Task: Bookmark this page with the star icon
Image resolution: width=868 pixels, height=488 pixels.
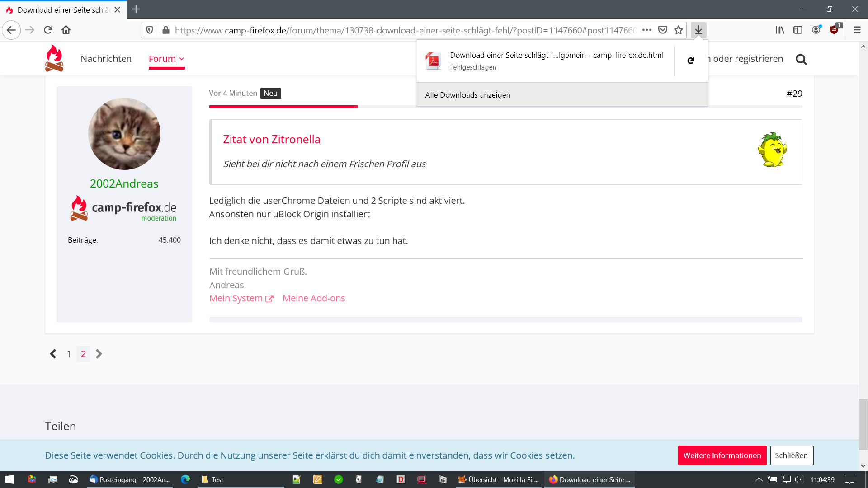Action: [x=678, y=30]
